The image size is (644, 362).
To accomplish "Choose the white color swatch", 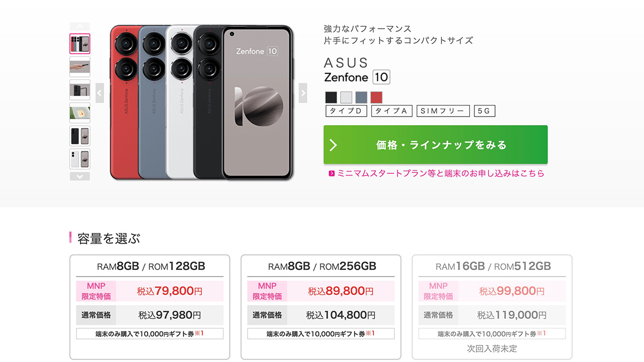I will [346, 97].
